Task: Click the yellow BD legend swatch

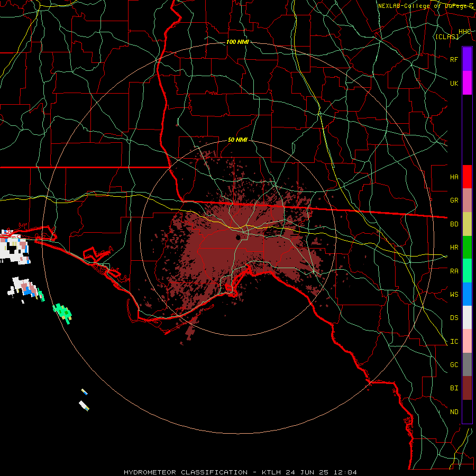Action: coord(467,224)
